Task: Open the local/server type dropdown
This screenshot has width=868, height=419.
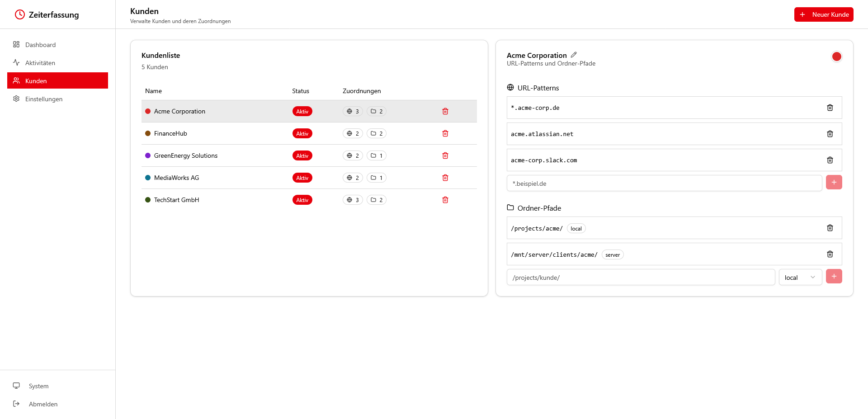Action: (800, 277)
